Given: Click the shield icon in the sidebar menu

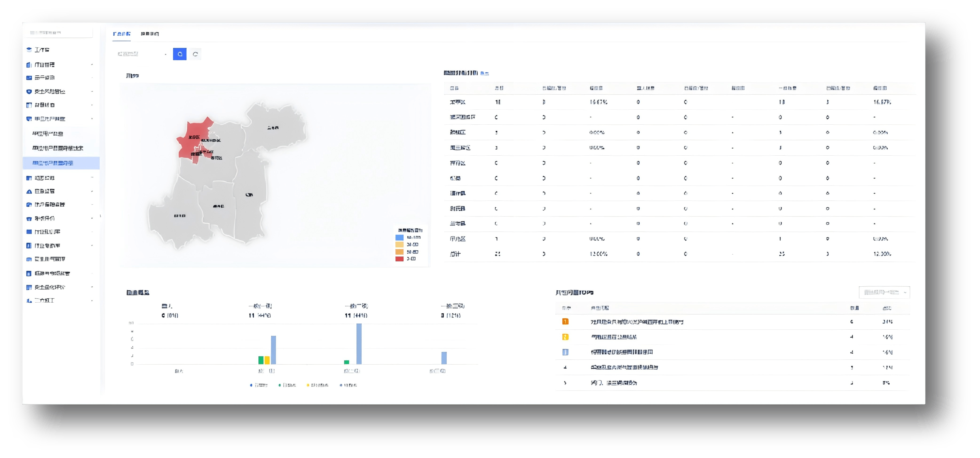Looking at the screenshot, I should point(29,92).
